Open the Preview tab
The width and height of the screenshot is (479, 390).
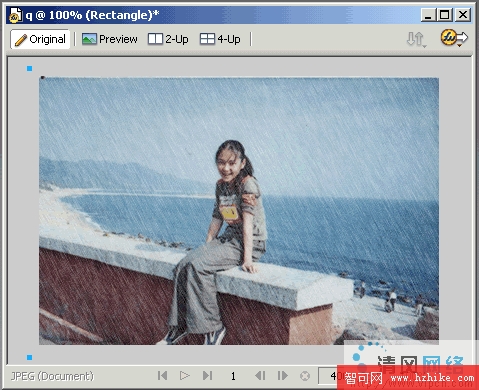(x=110, y=39)
